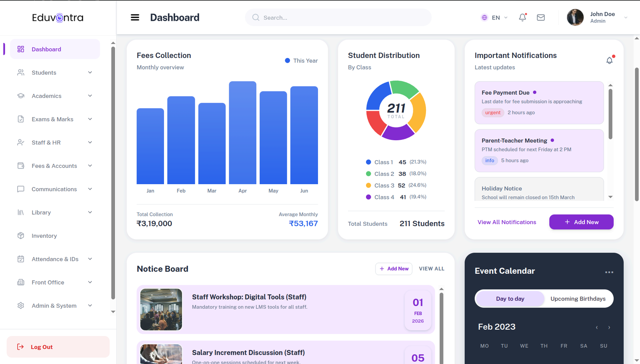Open the EN language dropdown
This screenshot has height=364, width=640.
495,18
